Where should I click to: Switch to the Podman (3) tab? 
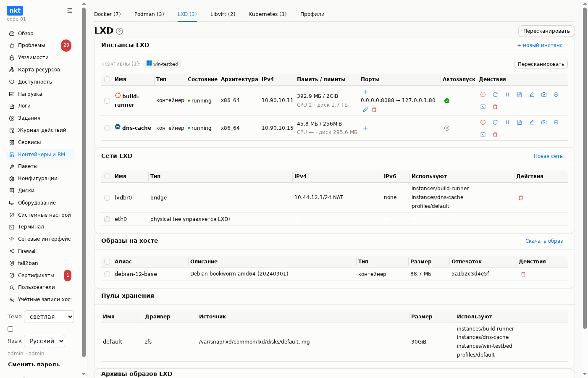(x=149, y=14)
